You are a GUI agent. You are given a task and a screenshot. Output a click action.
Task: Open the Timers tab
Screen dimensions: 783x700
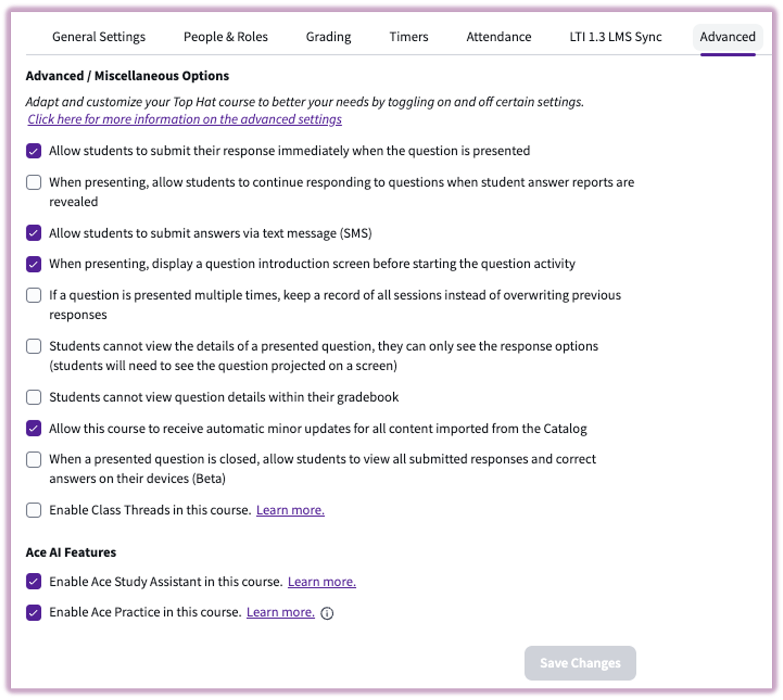(409, 37)
